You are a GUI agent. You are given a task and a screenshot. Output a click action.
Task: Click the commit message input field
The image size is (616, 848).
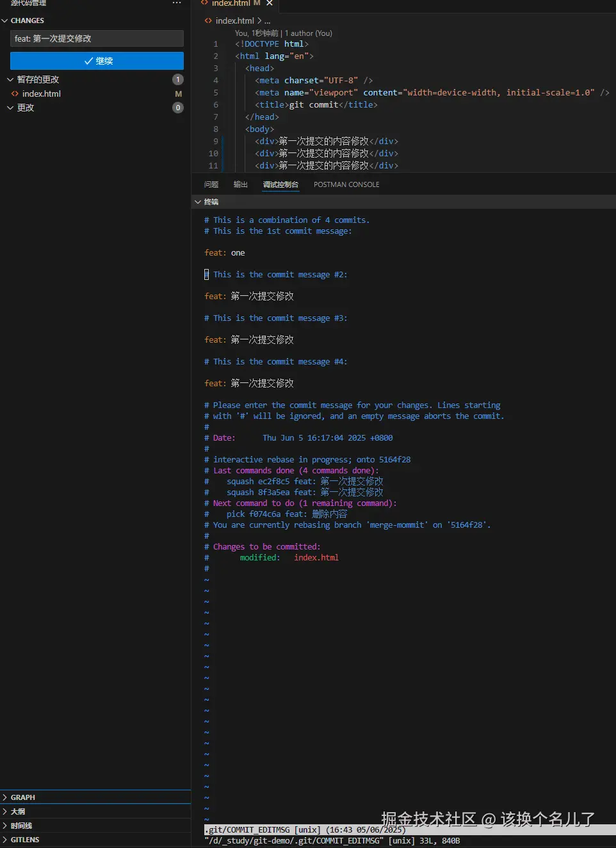pyautogui.click(x=97, y=38)
